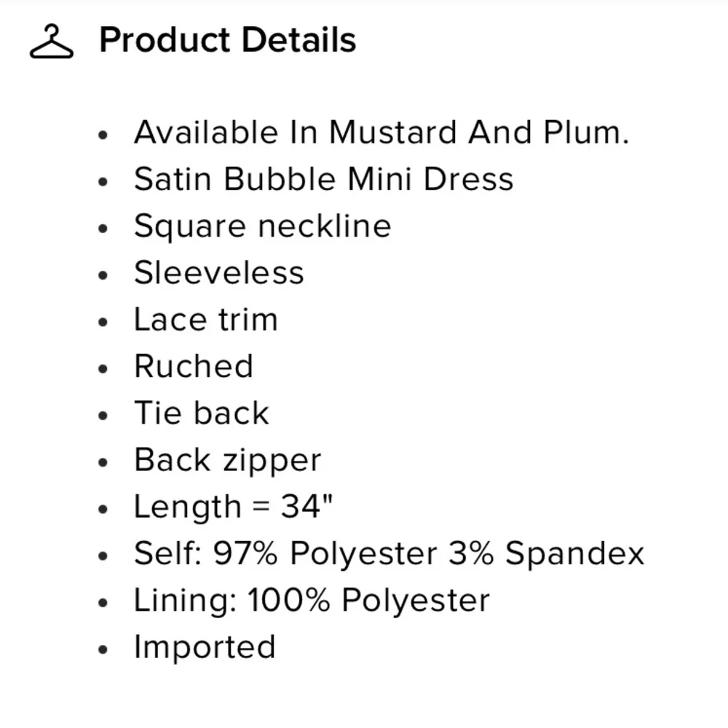Click the Product Details heading

pyautogui.click(x=227, y=40)
